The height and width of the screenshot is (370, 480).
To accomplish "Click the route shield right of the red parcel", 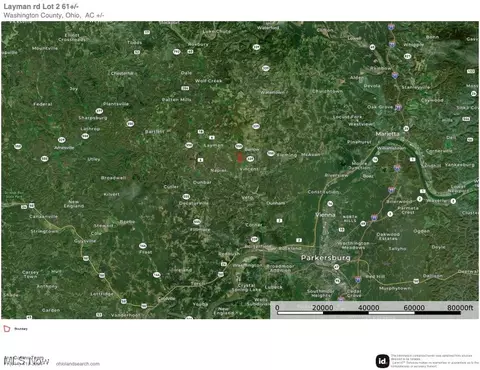I will (x=250, y=159).
